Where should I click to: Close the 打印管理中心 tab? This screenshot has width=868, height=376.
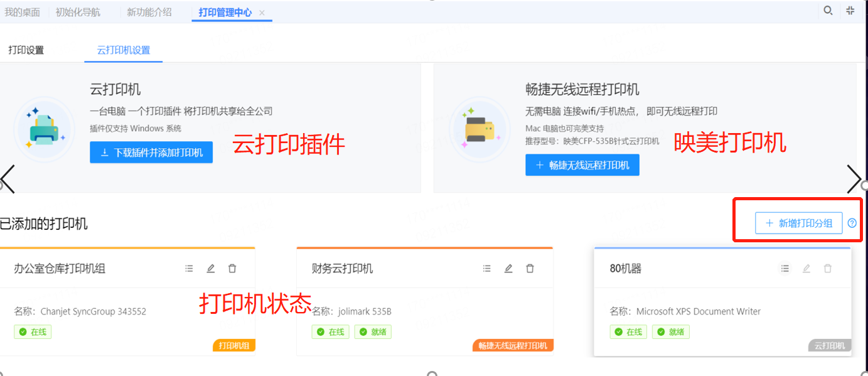(x=262, y=13)
